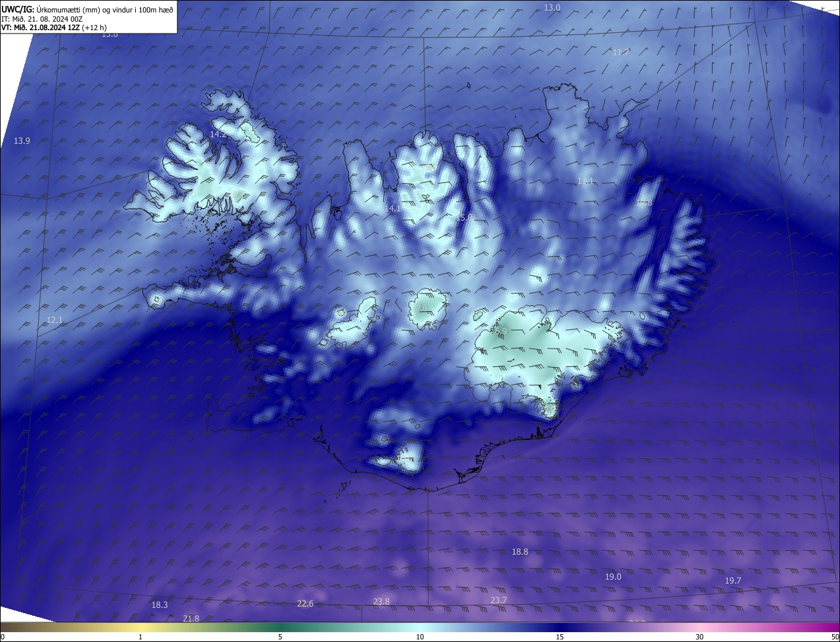Click the 23.7 value on the map
840x642 pixels.
pyautogui.click(x=498, y=601)
